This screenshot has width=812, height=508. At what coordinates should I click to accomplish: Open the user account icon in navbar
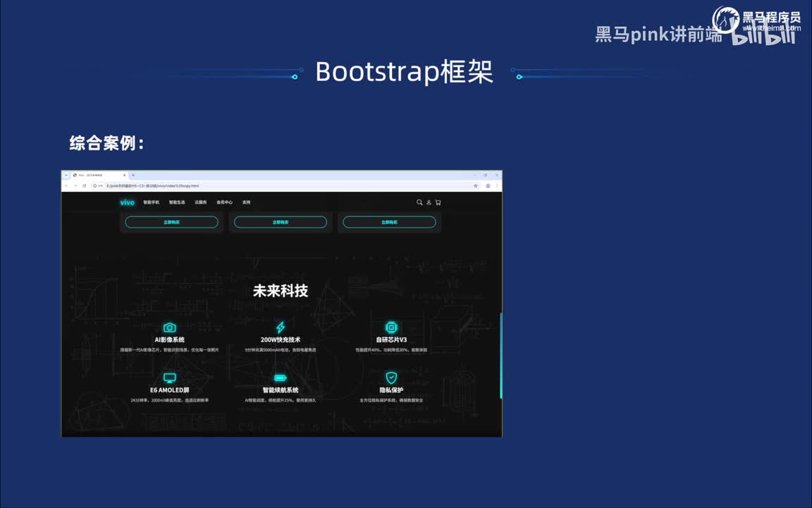point(429,202)
